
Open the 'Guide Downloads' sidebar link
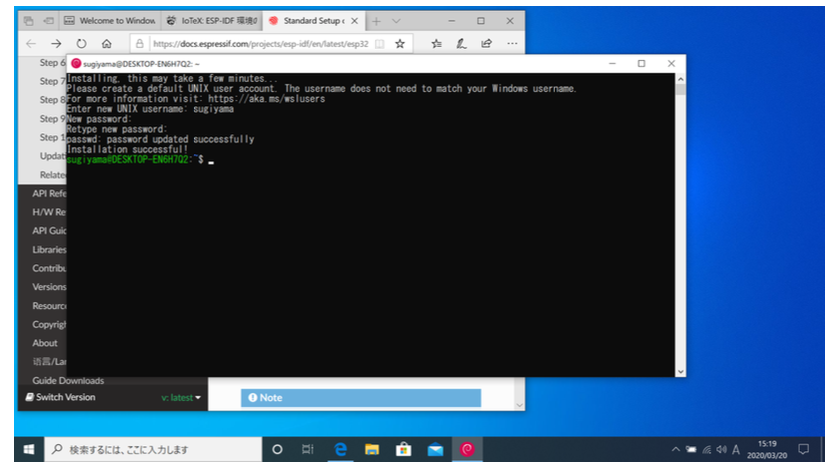click(x=67, y=380)
